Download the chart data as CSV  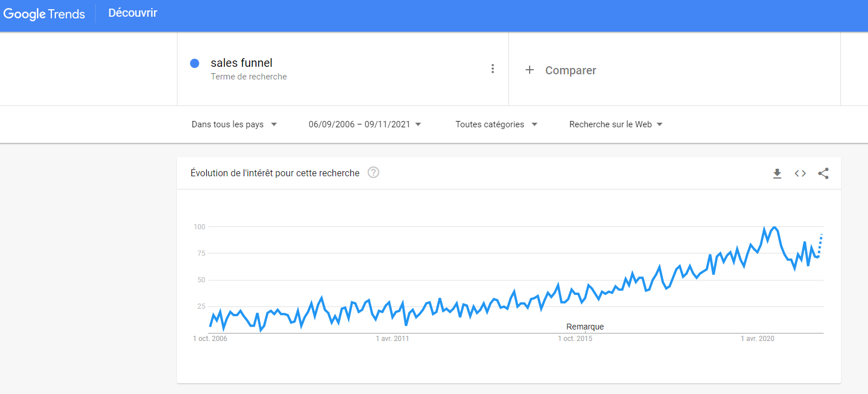click(x=777, y=173)
